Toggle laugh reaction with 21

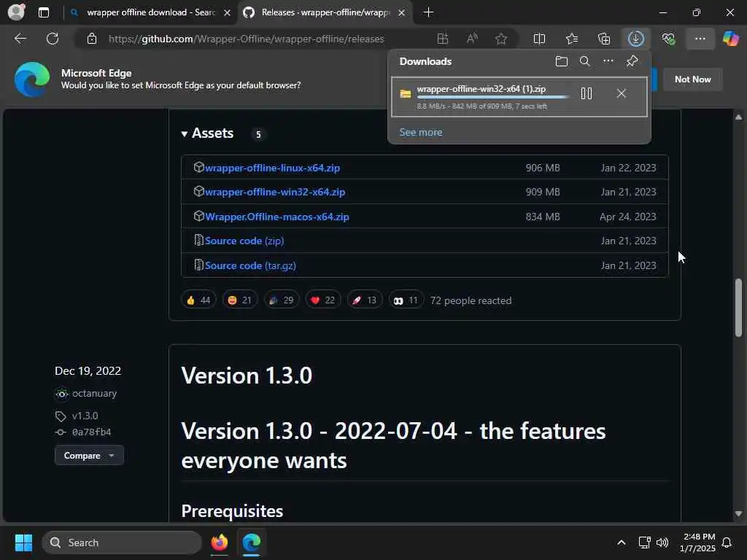point(240,300)
